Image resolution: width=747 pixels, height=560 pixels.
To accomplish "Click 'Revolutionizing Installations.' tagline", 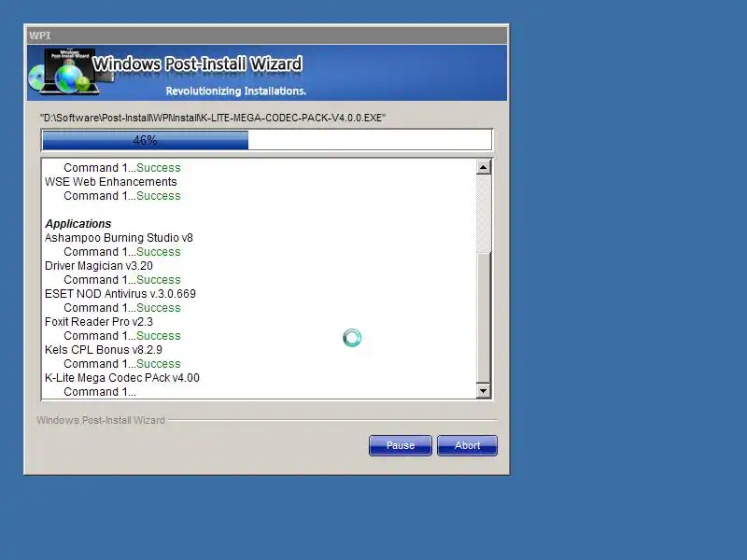I will pyautogui.click(x=236, y=91).
